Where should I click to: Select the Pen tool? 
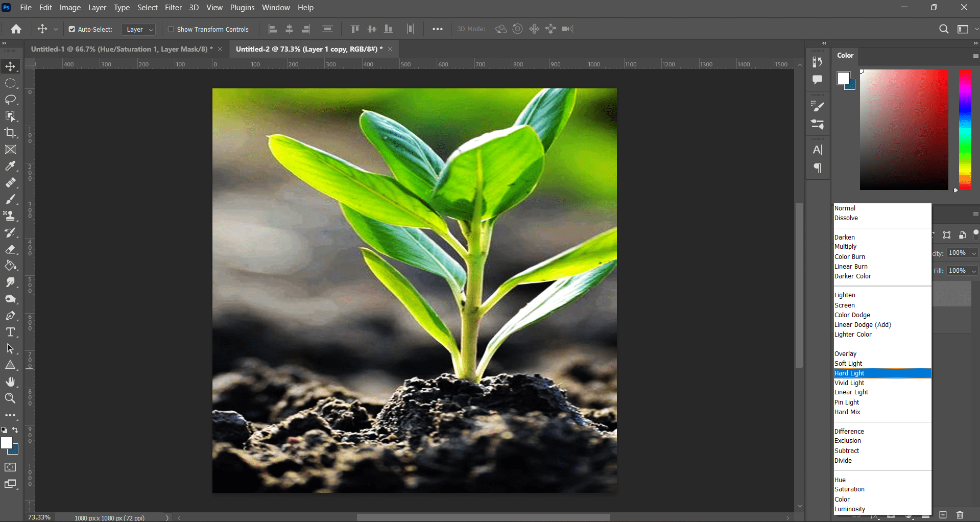pyautogui.click(x=11, y=315)
